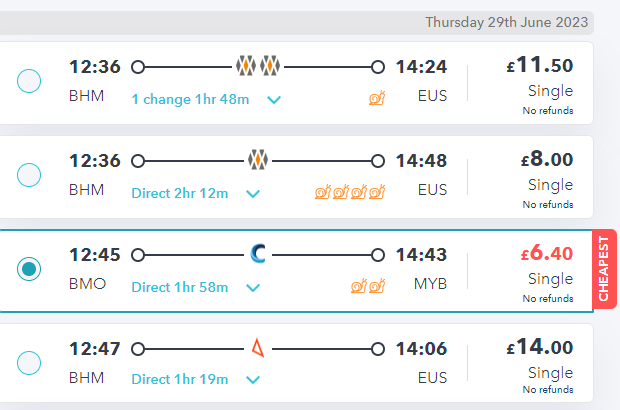Click the Thursday 29th June 2023 date header
The width and height of the screenshot is (620, 410).
pos(507,22)
